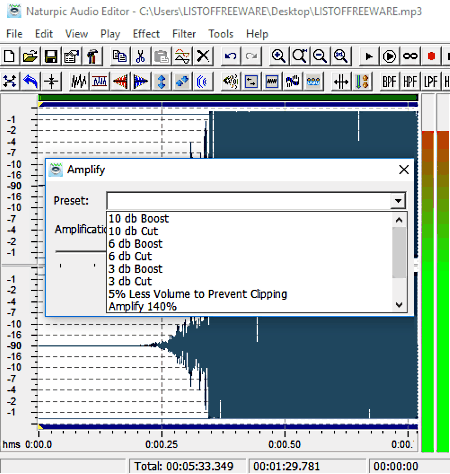The height and width of the screenshot is (474, 450).
Task: Zoom in with the plus magnifier
Action: pos(278,56)
